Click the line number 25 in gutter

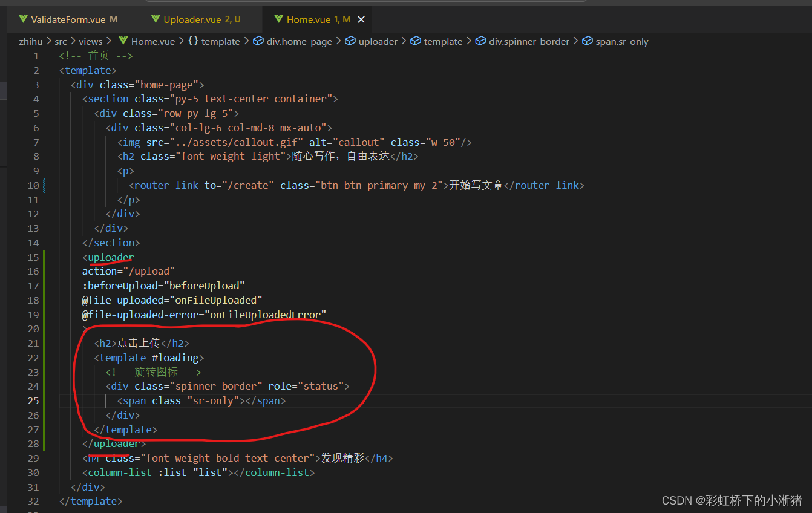(33, 400)
